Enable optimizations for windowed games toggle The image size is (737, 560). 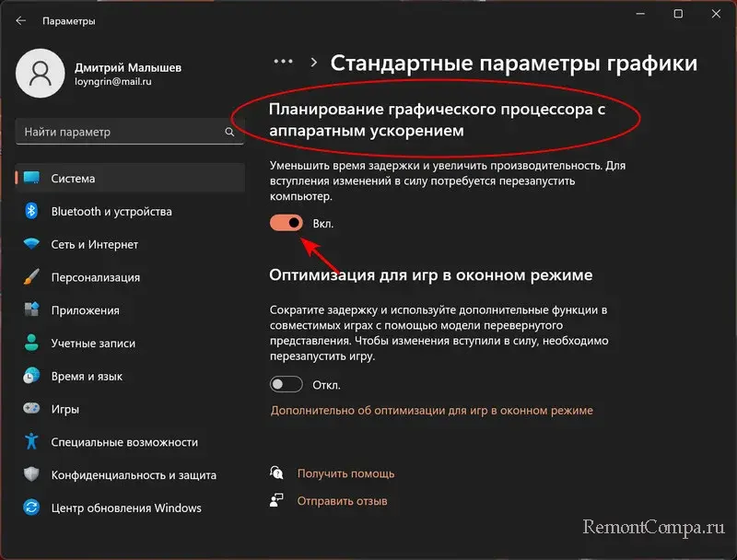(287, 384)
